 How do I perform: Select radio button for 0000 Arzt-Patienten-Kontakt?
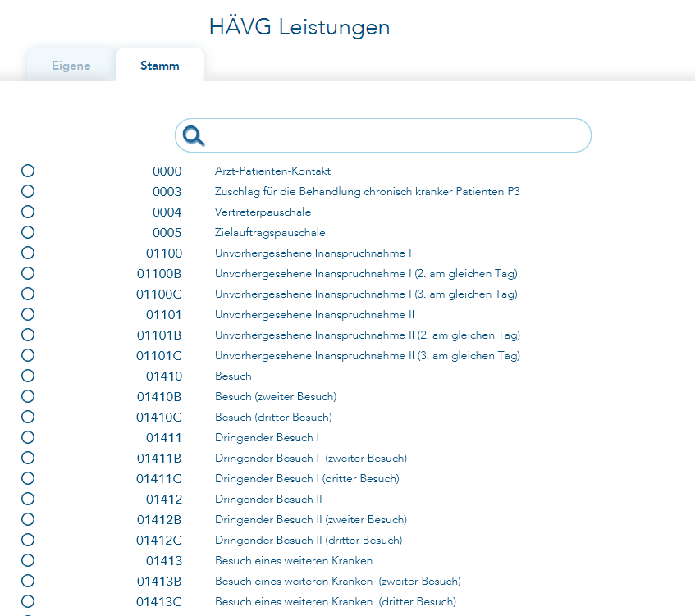28,171
